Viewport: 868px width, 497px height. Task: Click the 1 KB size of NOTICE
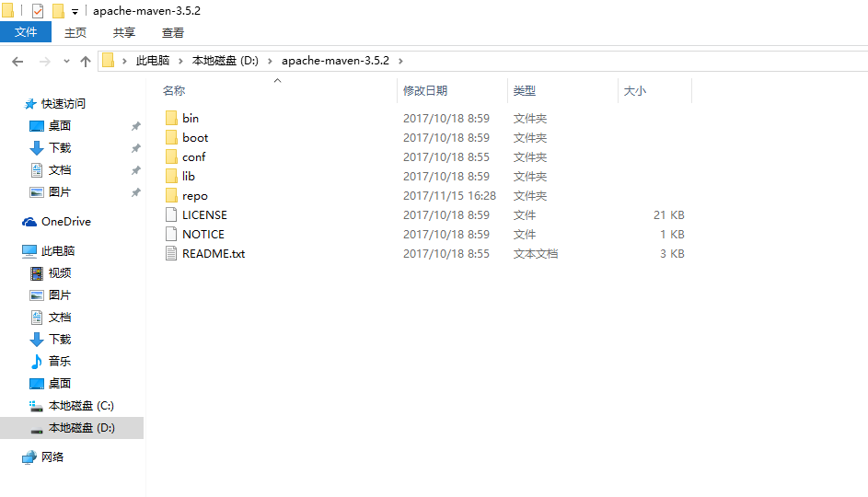tap(672, 234)
